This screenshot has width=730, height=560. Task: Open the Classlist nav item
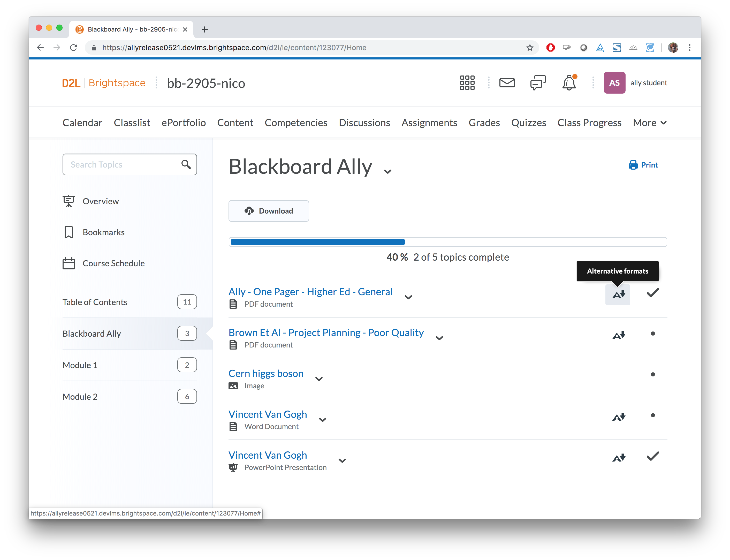[132, 123]
